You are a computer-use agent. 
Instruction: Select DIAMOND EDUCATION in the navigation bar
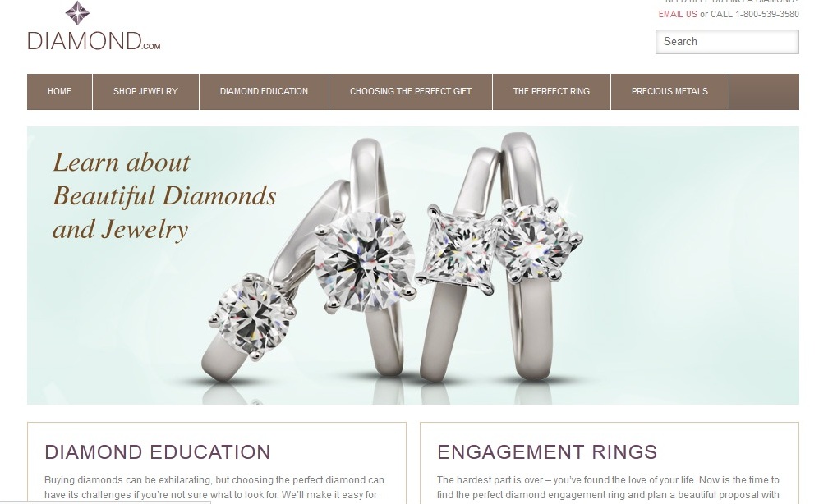[x=264, y=91]
